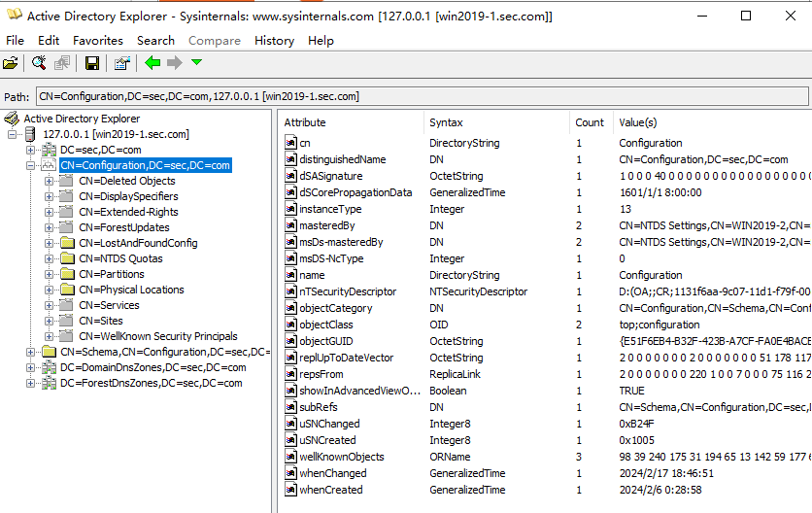This screenshot has width=812, height=513.
Task: Click the Connect (open folder) toolbar icon
Action: click(11, 63)
